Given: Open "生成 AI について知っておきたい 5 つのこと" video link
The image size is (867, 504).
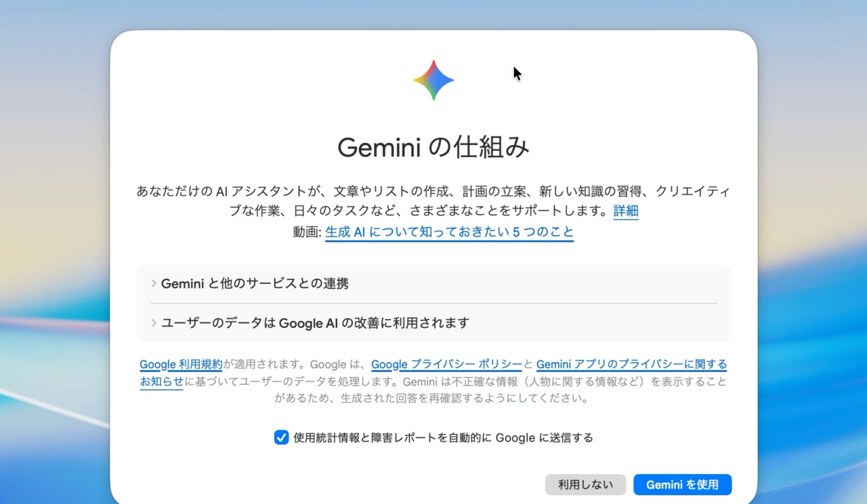Looking at the screenshot, I should [448, 232].
